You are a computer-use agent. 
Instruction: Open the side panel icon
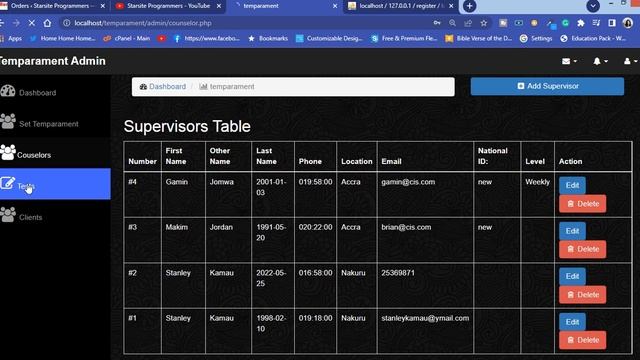pos(612,23)
